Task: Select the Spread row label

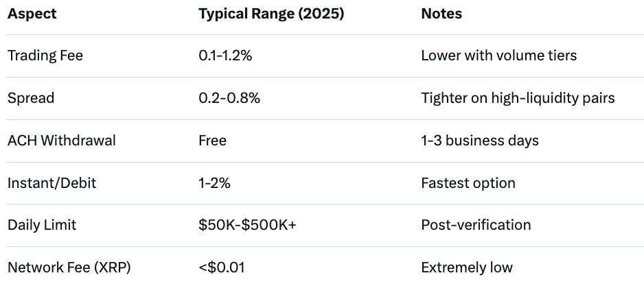Action: click(x=31, y=98)
